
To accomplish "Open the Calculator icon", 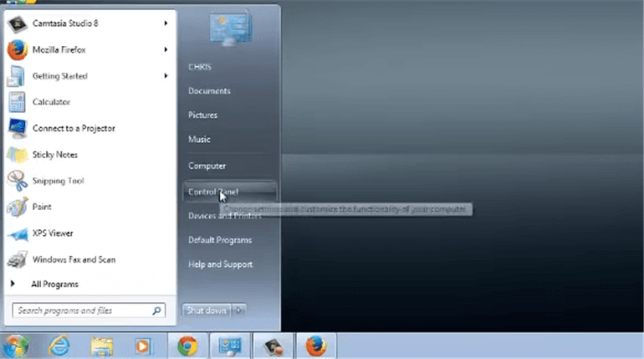I will (17, 102).
